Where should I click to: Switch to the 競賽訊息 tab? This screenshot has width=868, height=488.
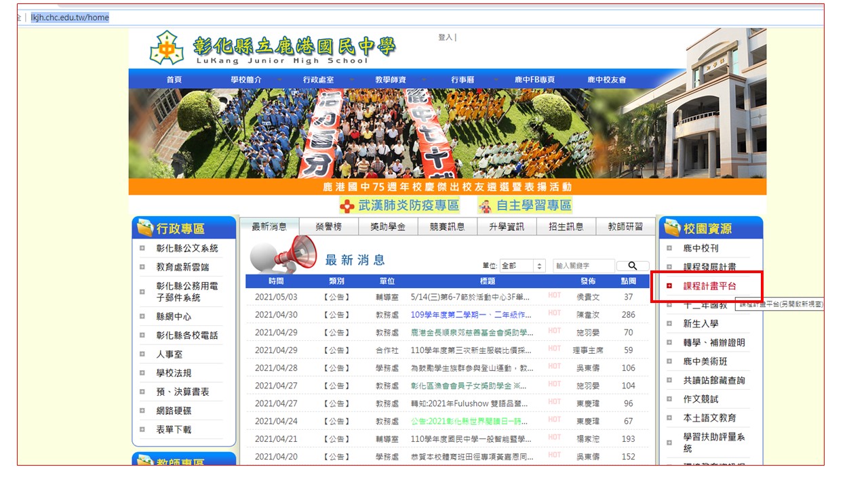(448, 226)
